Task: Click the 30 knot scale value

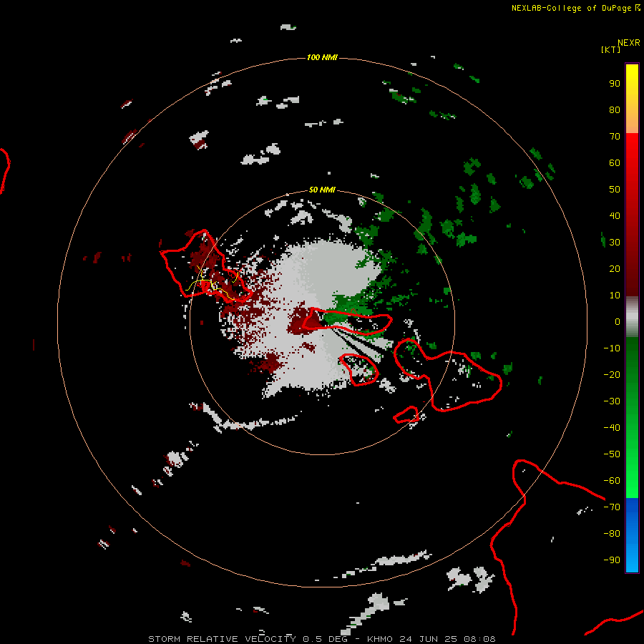Action: pos(615,243)
